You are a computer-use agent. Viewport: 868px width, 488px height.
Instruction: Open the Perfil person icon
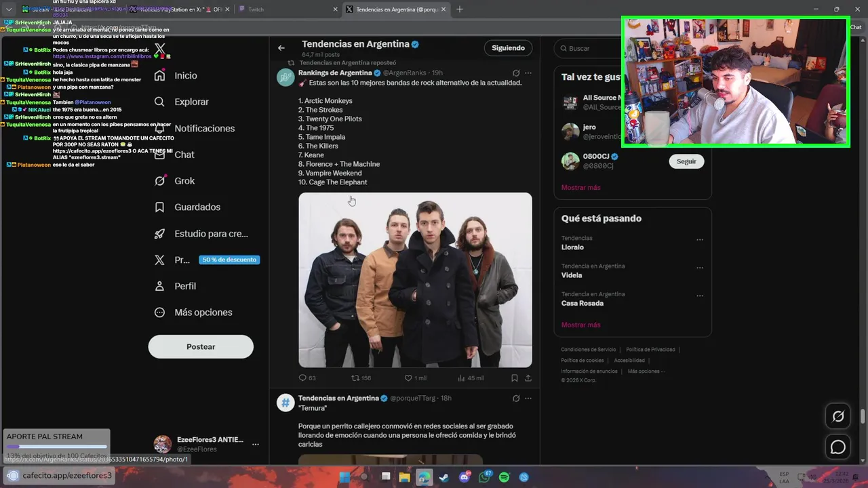159,286
